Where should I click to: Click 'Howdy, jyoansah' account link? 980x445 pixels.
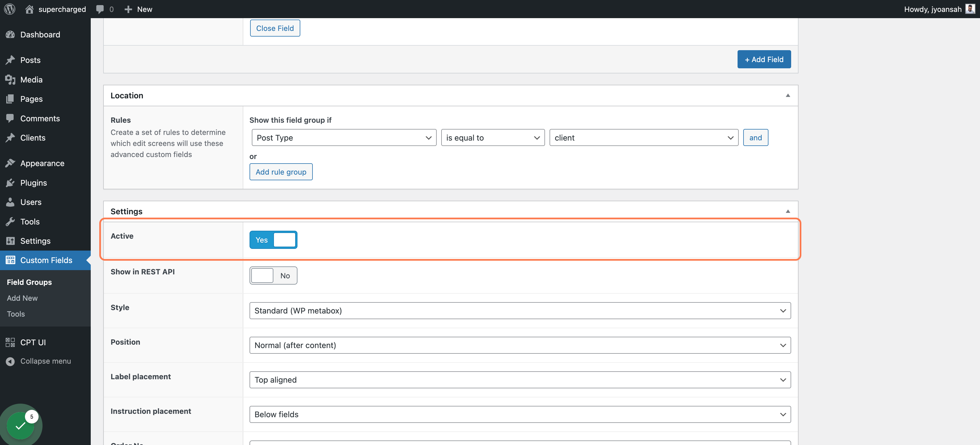click(x=933, y=9)
